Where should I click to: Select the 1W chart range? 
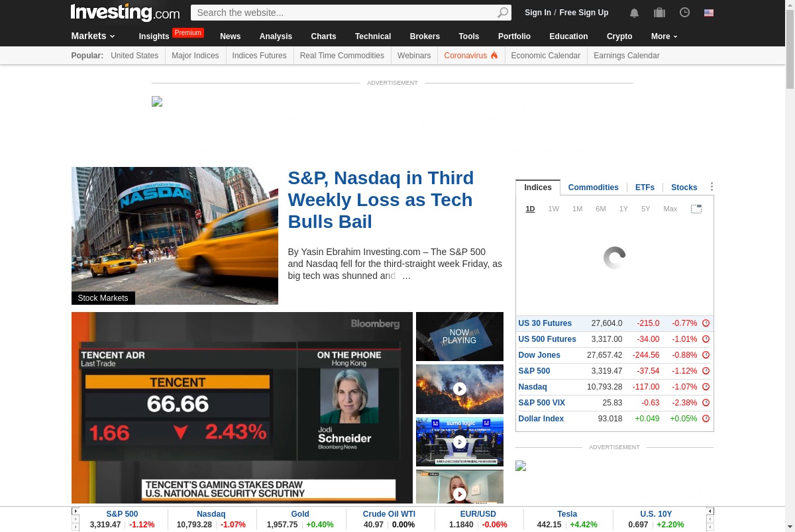(554, 209)
